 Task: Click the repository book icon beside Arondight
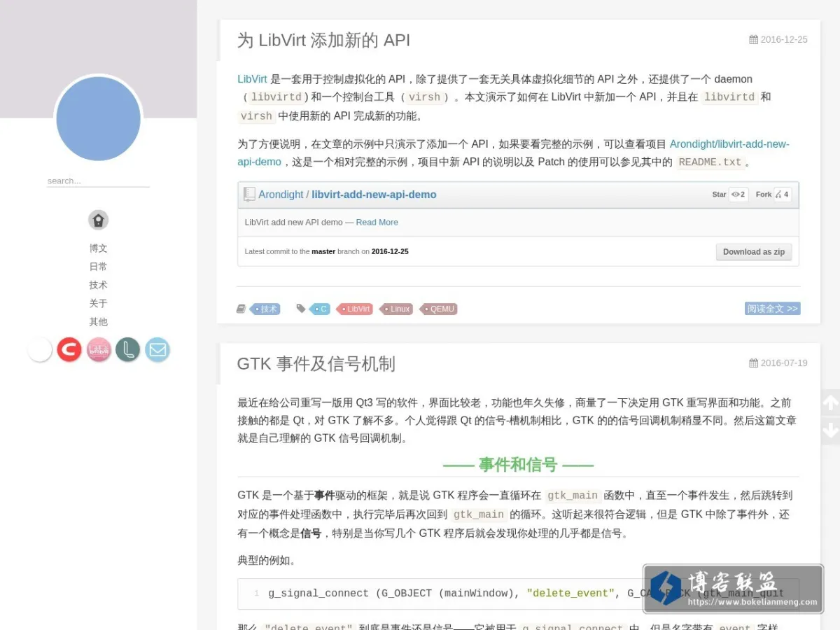point(249,194)
